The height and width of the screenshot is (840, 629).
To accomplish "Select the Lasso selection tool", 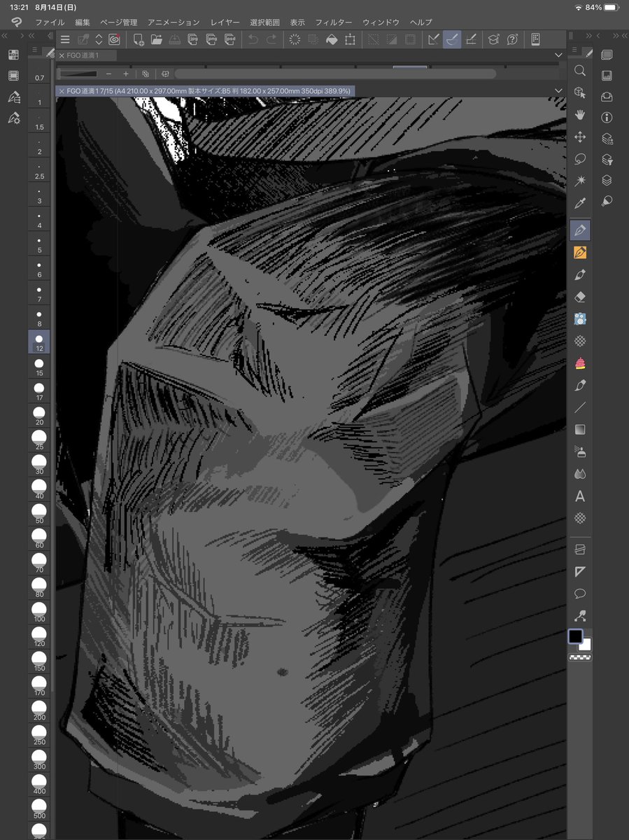I will click(x=579, y=159).
